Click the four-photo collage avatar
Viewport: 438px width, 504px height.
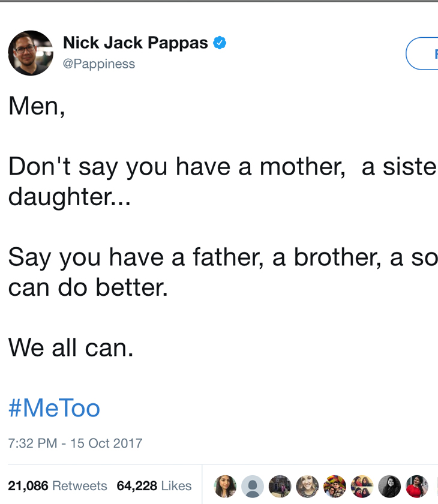coord(362,486)
